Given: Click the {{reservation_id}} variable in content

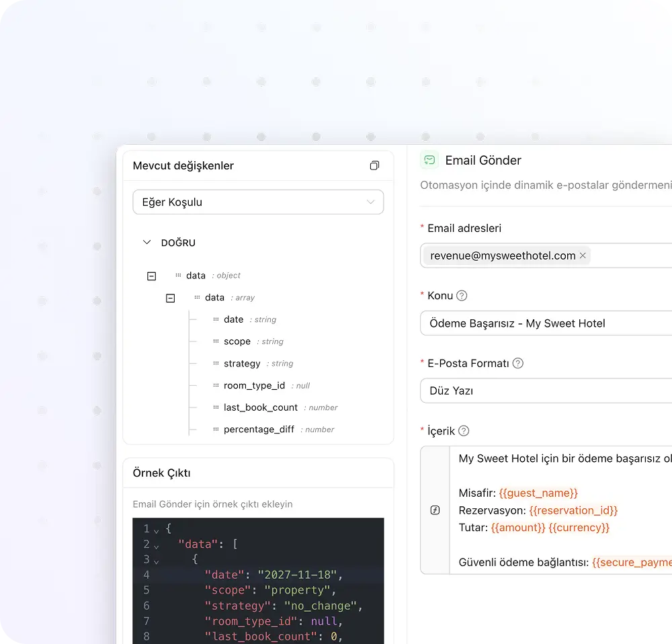Looking at the screenshot, I should [x=573, y=511].
